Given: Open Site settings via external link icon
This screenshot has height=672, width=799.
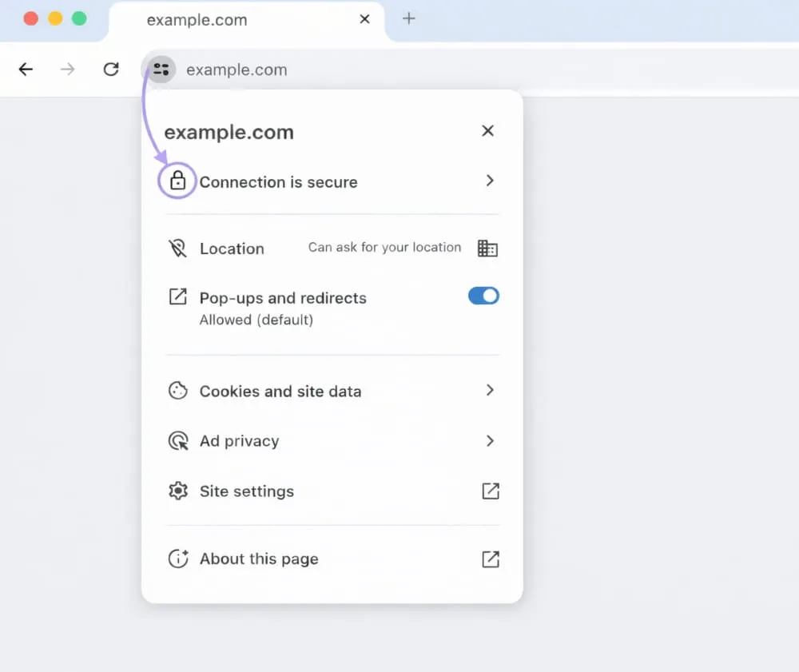Looking at the screenshot, I should (x=491, y=491).
